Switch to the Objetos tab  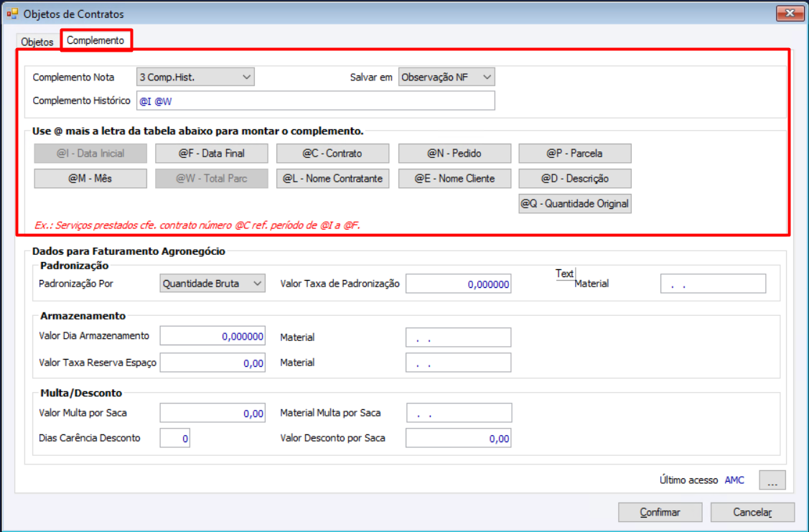pos(37,42)
